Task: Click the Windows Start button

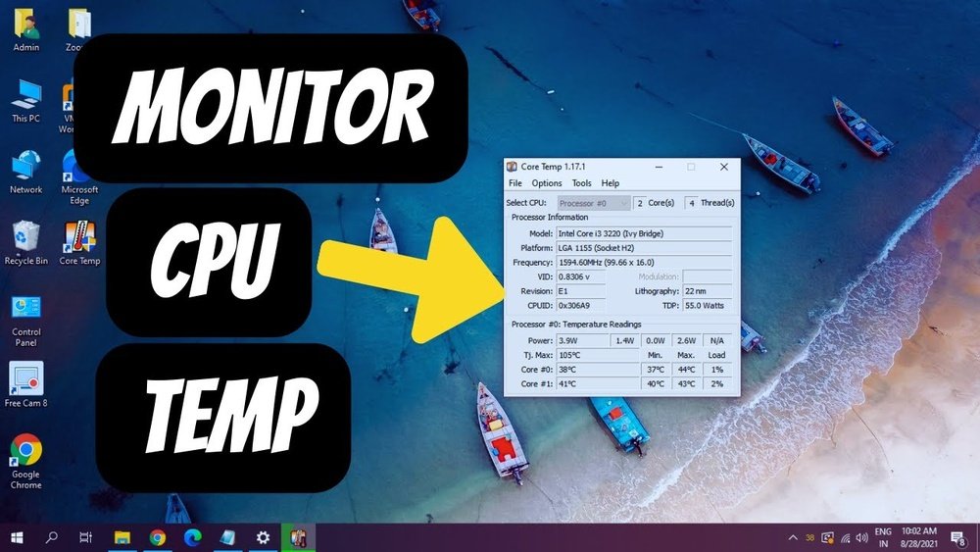Action: pyautogui.click(x=17, y=537)
